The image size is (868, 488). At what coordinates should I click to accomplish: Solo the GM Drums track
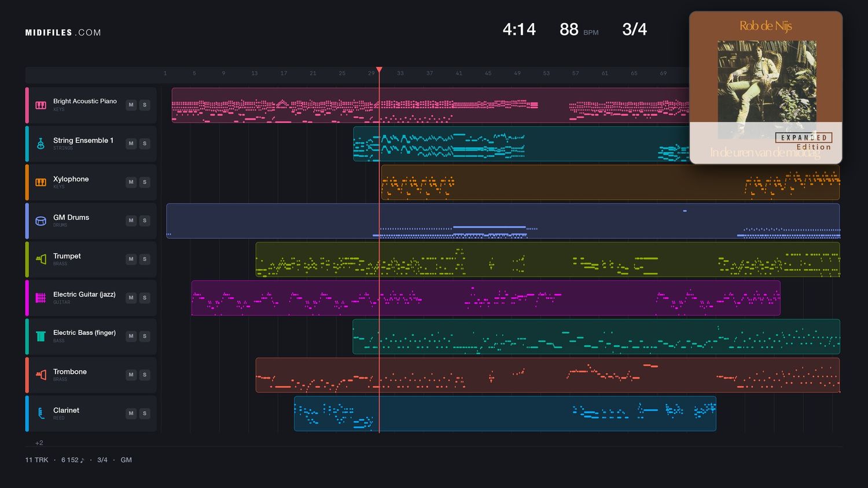145,220
